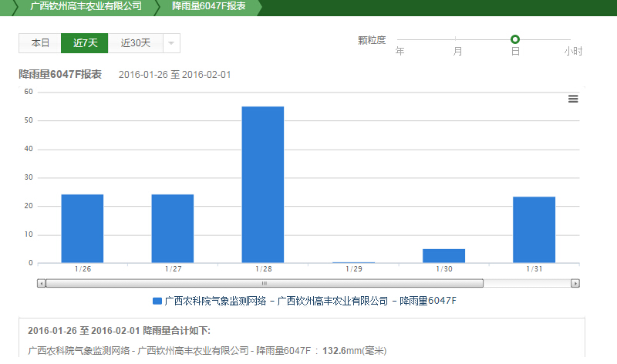Click the 1/31 rainfall bar
Screen dimensions: 617x364
click(x=534, y=230)
